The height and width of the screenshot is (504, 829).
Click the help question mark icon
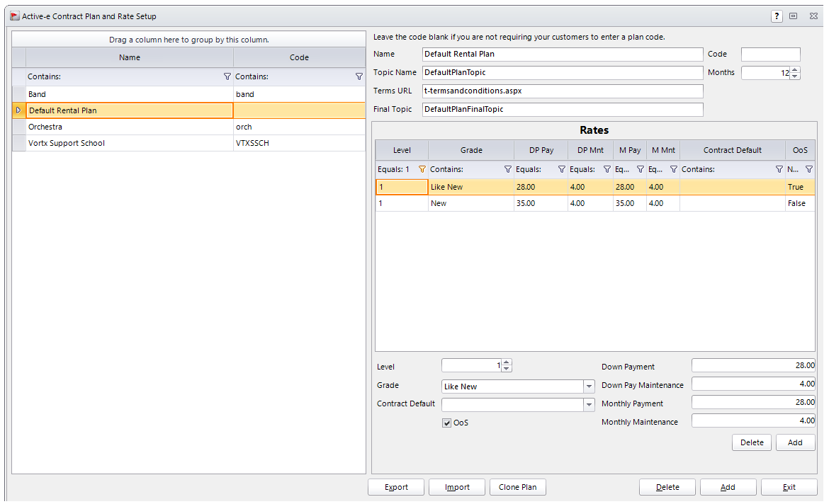(776, 16)
